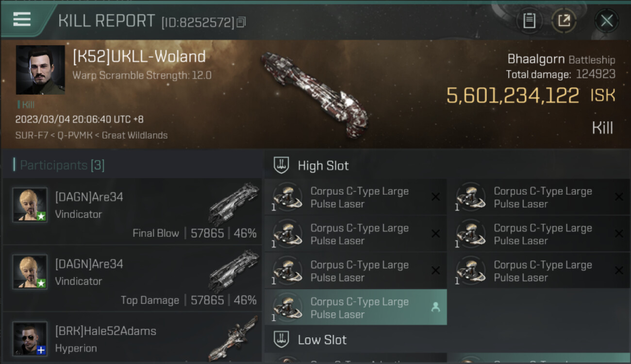Viewport: 631px width, 364px height.
Task: Click the Low Slot section icon
Action: pyautogui.click(x=282, y=339)
